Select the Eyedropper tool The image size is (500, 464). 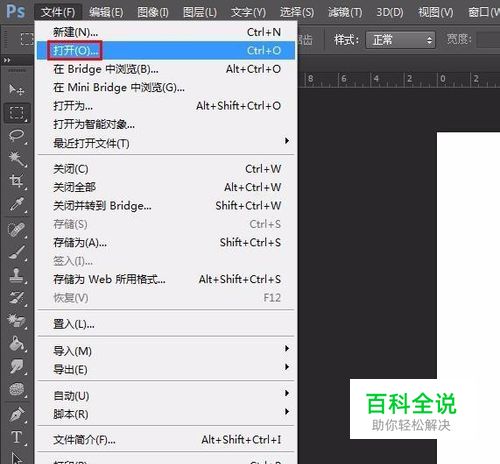point(16,204)
